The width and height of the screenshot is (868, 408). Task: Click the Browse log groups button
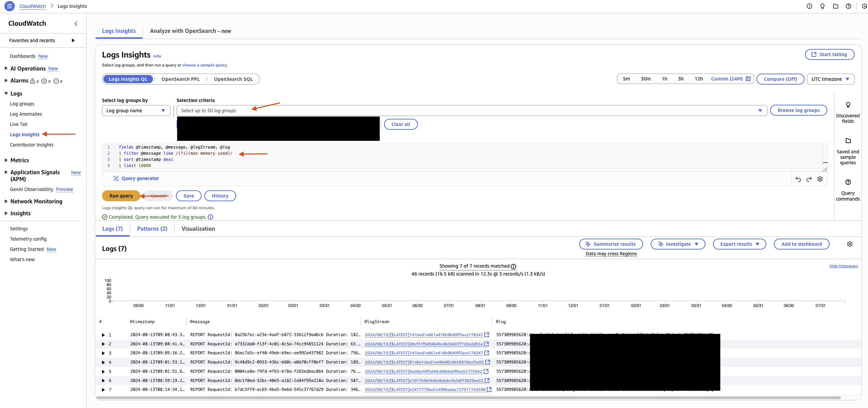point(798,110)
